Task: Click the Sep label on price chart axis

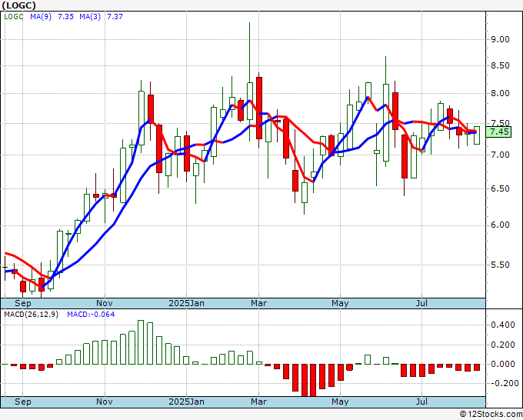Action: tap(22, 303)
